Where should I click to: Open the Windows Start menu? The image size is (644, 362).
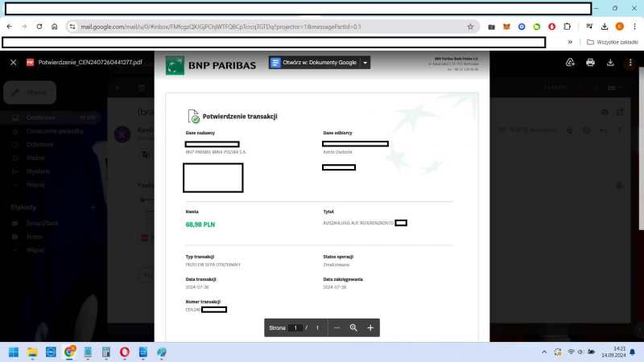[14, 352]
